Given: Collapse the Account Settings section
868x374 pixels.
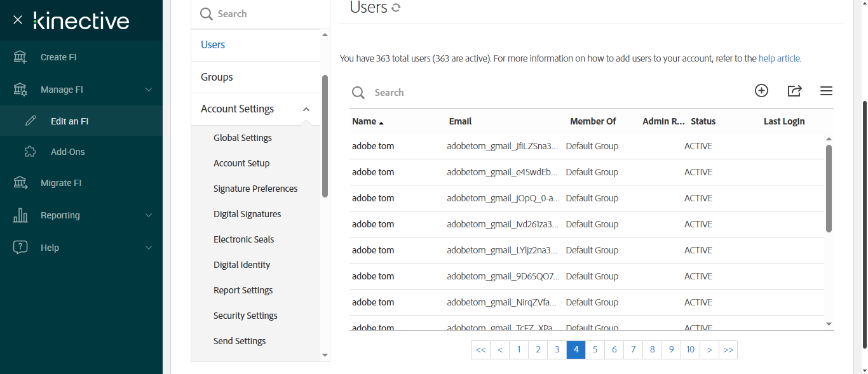Looking at the screenshot, I should click(x=306, y=109).
